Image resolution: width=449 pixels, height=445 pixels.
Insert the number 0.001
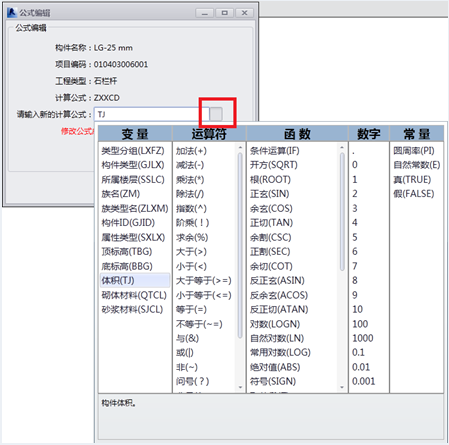point(363,381)
